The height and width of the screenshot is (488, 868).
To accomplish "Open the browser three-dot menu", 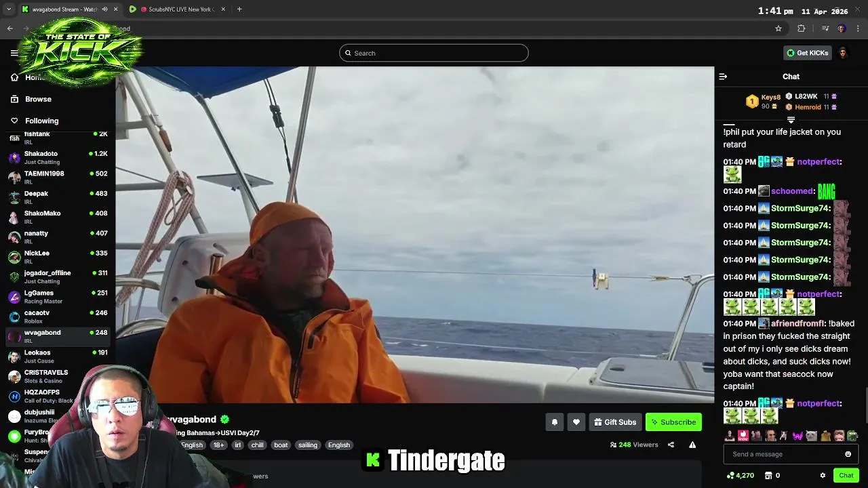I will pos(859,28).
